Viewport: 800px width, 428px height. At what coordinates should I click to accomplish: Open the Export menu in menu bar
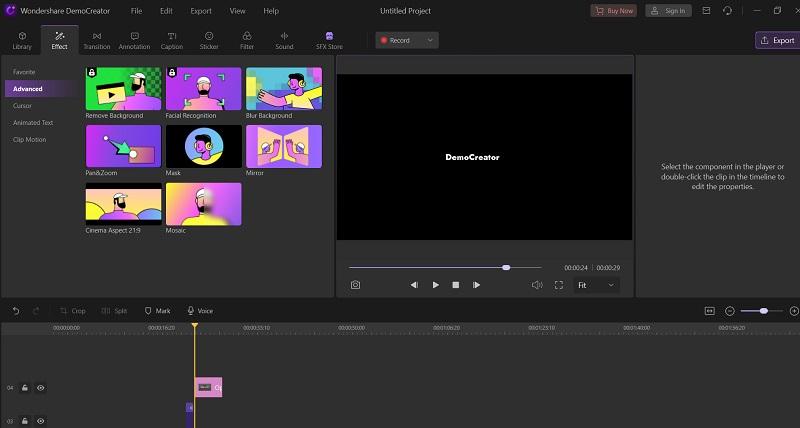[x=200, y=11]
